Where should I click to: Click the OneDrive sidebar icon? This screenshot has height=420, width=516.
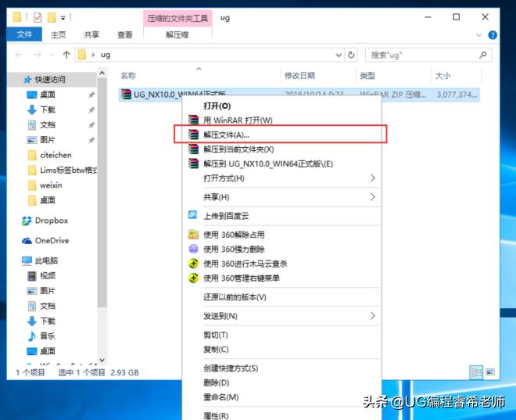coord(27,241)
